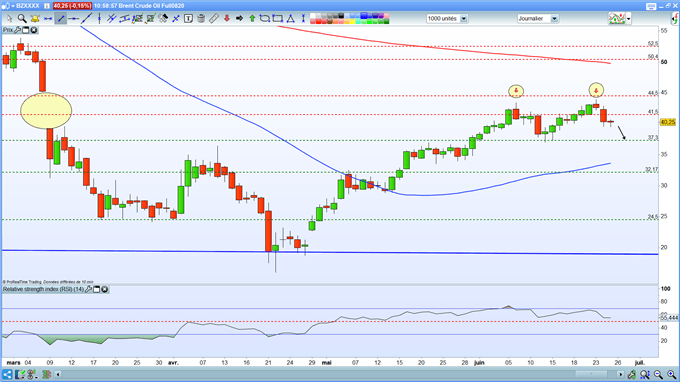Open the Journalier timeframe dropdown
The image size is (680, 382).
554,19
